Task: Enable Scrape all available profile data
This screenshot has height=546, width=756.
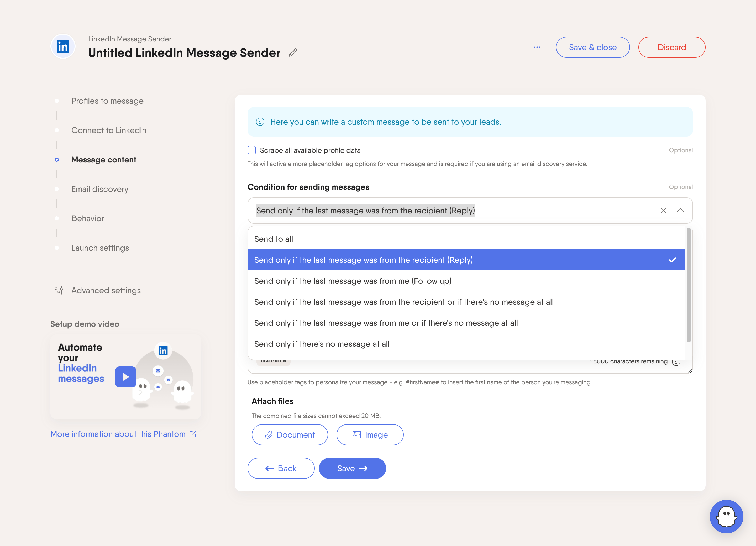Action: pos(252,150)
